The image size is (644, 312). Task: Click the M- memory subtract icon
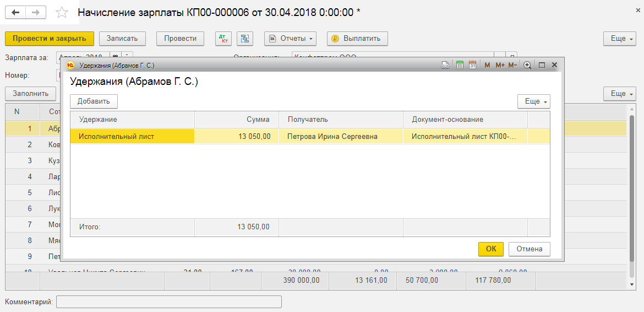click(512, 65)
